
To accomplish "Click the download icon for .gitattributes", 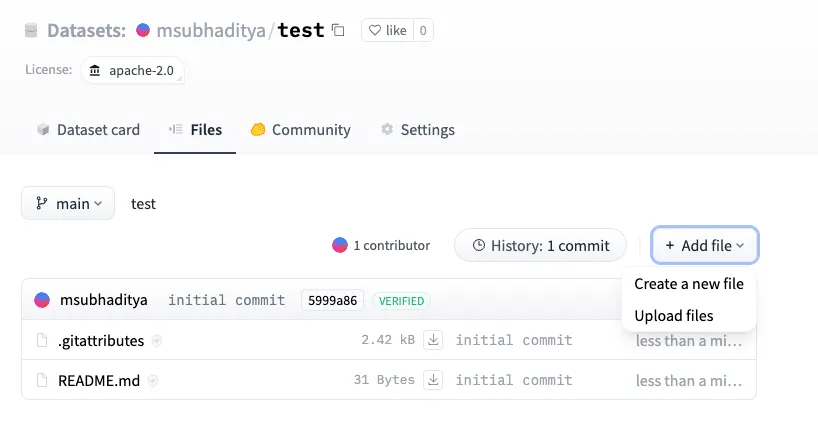I will tap(434, 340).
